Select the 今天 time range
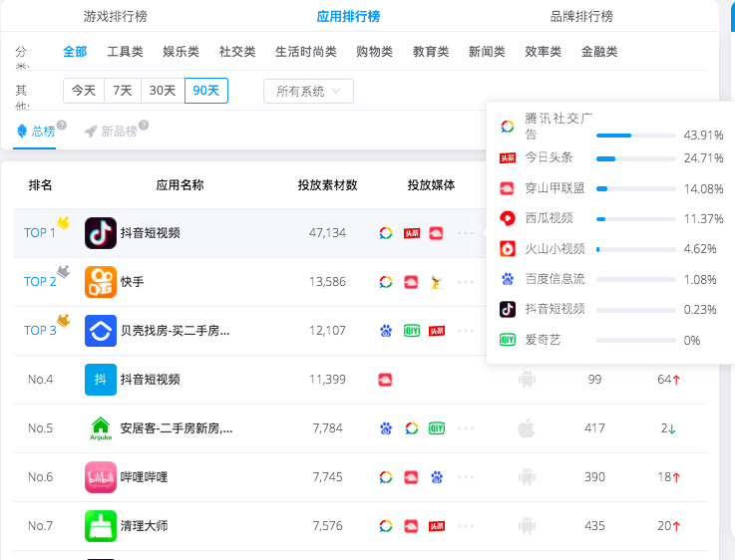This screenshot has width=735, height=560. click(x=84, y=91)
